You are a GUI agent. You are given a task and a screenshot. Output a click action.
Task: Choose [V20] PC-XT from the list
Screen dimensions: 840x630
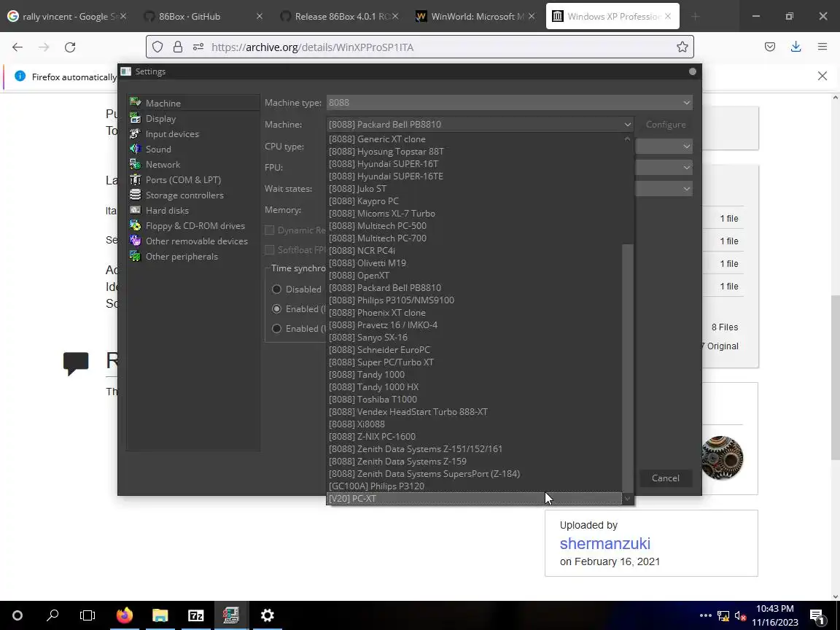click(474, 499)
